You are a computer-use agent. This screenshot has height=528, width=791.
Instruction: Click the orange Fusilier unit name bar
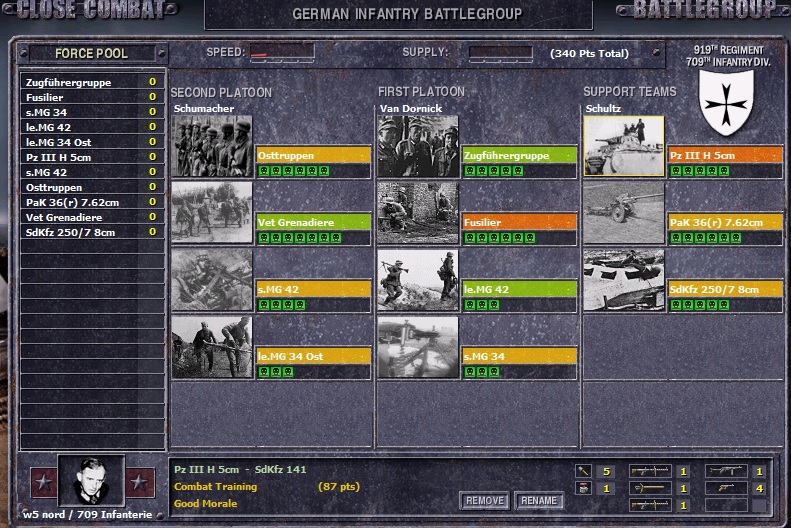tap(520, 222)
